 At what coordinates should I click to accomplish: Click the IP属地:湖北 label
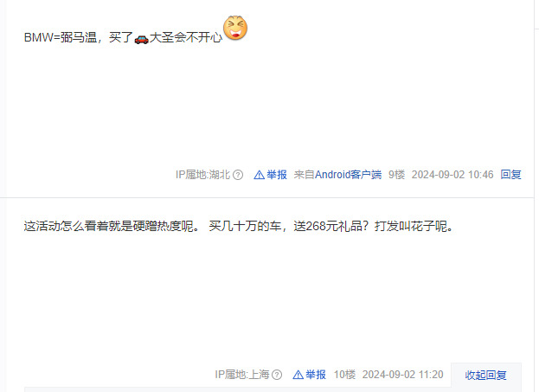point(202,175)
